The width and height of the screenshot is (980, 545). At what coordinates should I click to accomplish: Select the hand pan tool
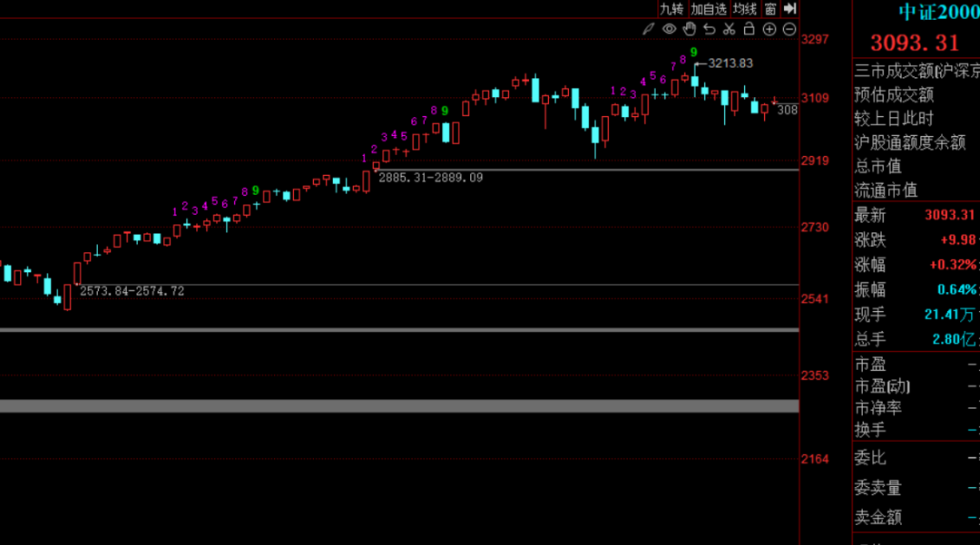point(689,29)
